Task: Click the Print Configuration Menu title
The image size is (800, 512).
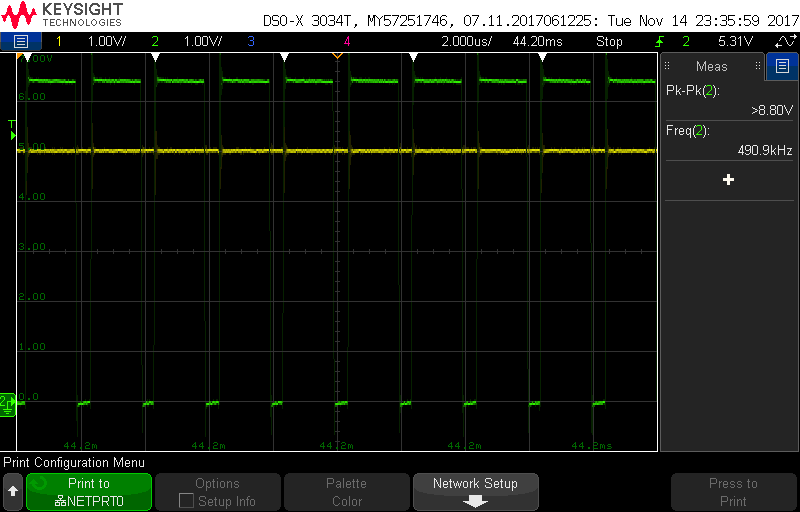Action: (74, 463)
